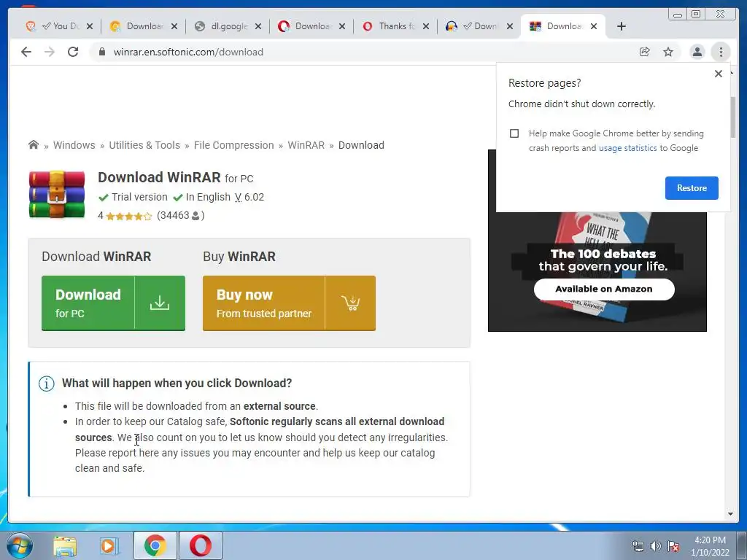Open the Windows breadcrumb link

tap(74, 145)
